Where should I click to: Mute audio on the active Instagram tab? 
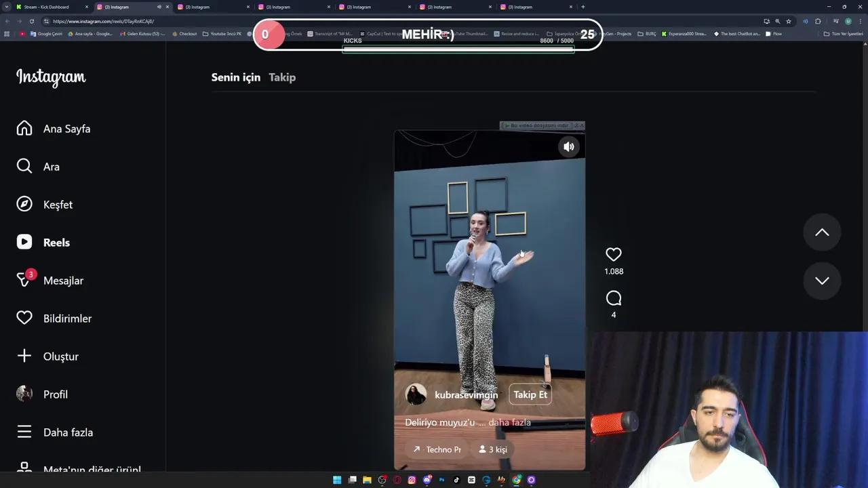pos(159,7)
